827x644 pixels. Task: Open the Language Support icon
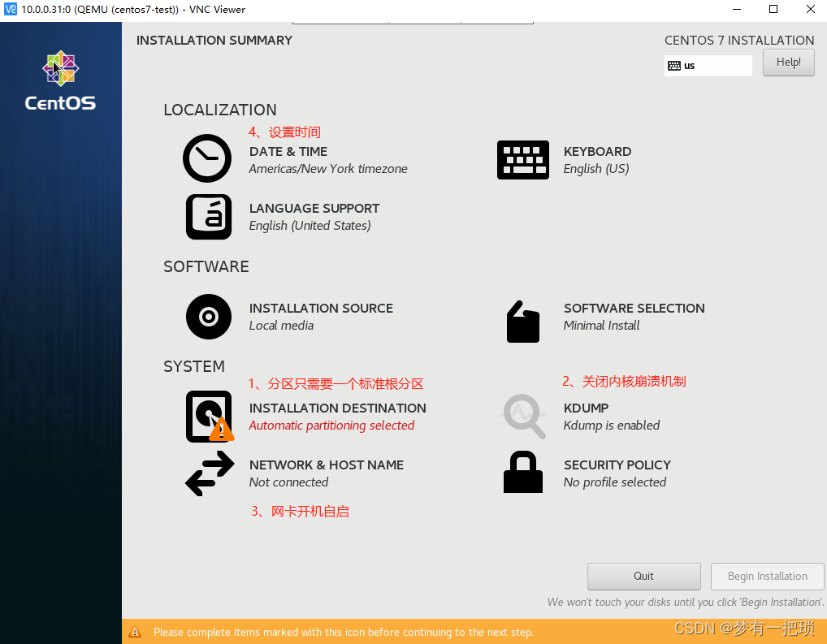(x=209, y=217)
